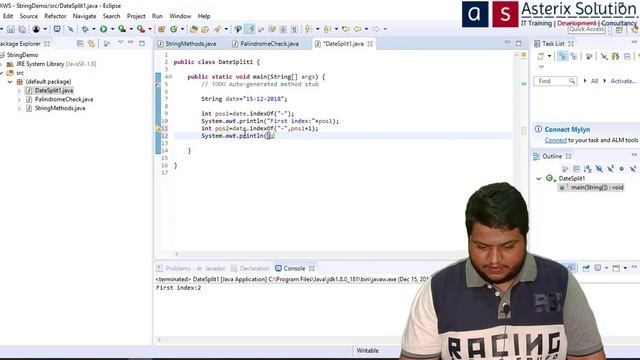640x360 pixels.
Task: Toggle Focus on Workweek in Task List
Action: pyautogui.click(x=589, y=56)
